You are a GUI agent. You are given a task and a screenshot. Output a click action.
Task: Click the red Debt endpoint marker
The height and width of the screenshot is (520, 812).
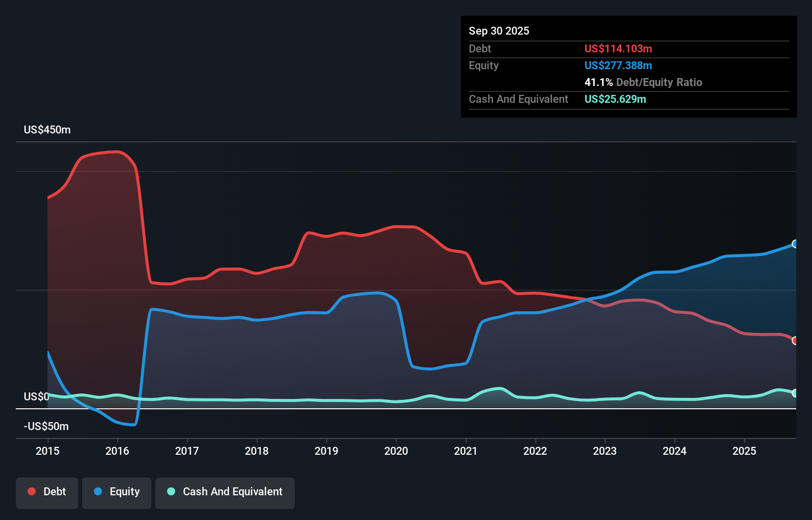pos(795,341)
